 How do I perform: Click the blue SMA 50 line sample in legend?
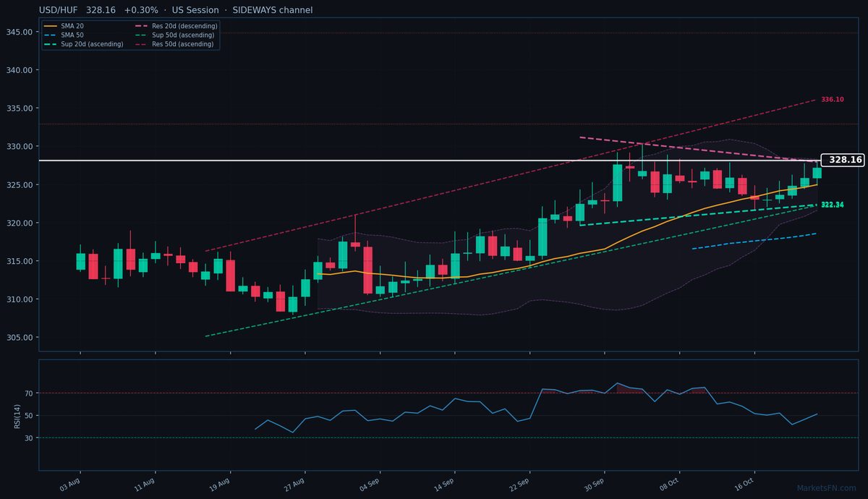coord(51,35)
